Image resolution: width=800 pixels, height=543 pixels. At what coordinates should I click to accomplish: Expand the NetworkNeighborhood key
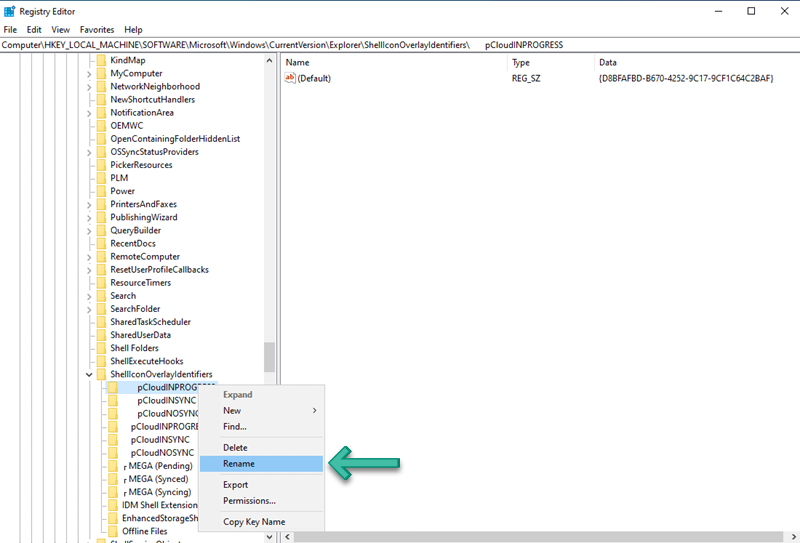point(89,87)
